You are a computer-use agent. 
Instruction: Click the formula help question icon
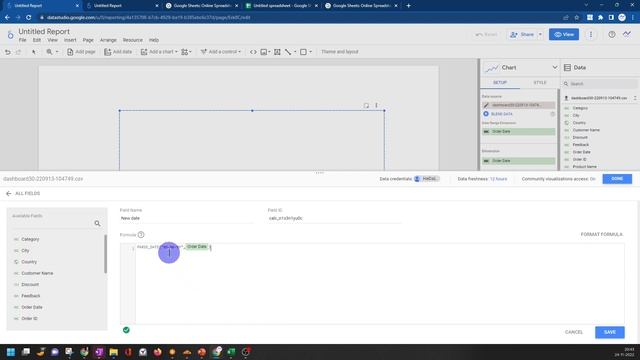pos(141,235)
